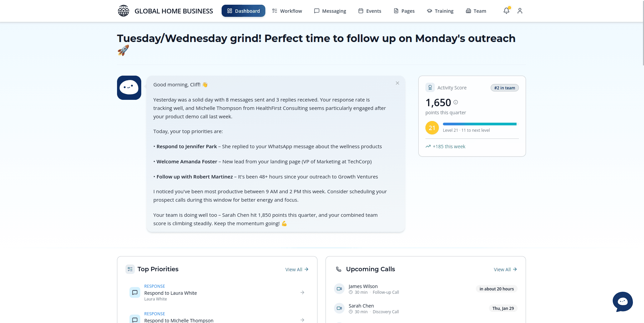
Task: Switch to the Workflow tab
Action: click(x=287, y=11)
